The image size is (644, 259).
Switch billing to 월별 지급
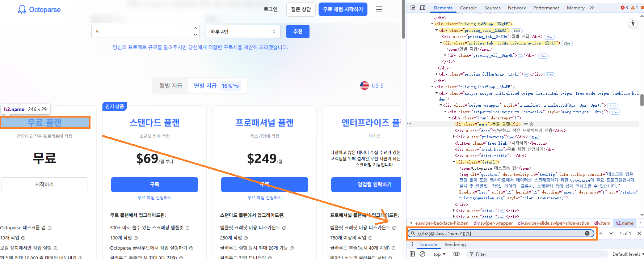(171, 86)
